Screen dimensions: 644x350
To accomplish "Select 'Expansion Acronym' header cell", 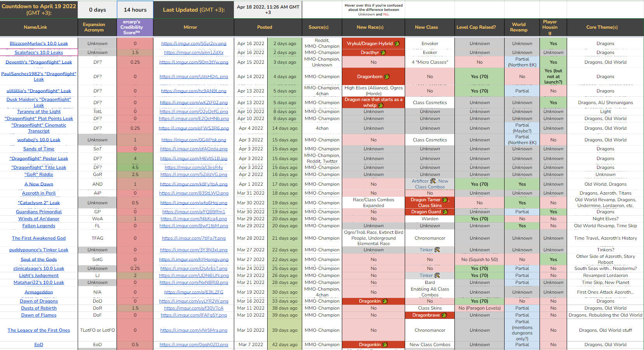I will 97,27.
